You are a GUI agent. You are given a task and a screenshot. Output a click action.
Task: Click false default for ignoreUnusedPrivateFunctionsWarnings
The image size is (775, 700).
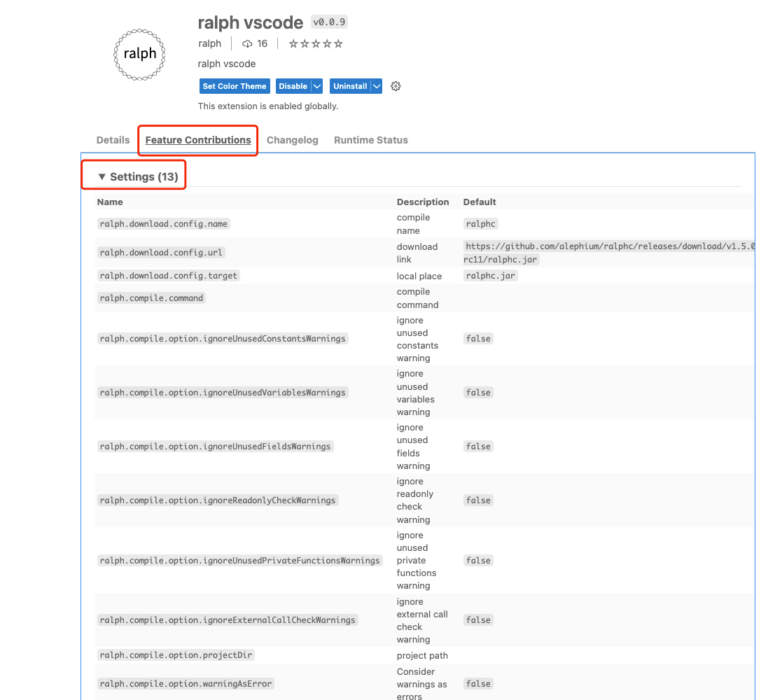478,561
